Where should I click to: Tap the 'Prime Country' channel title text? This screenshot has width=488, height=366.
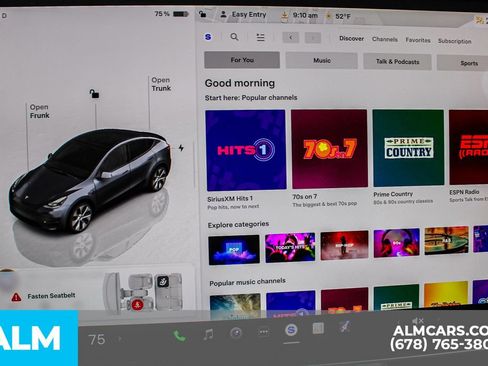pos(393,194)
